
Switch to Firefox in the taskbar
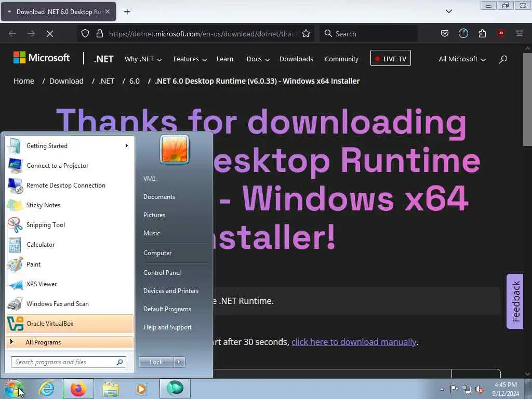[78, 389]
